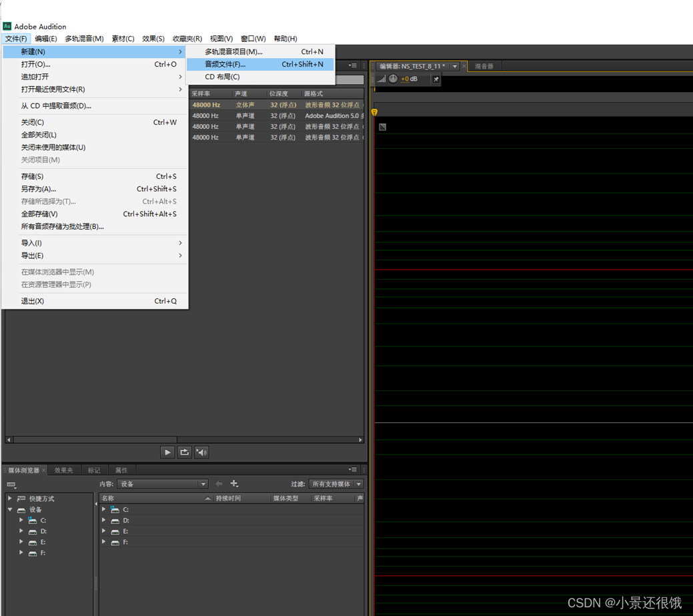Click the back arrow in the media browser
Image resolution: width=693 pixels, height=616 pixels.
[219, 483]
